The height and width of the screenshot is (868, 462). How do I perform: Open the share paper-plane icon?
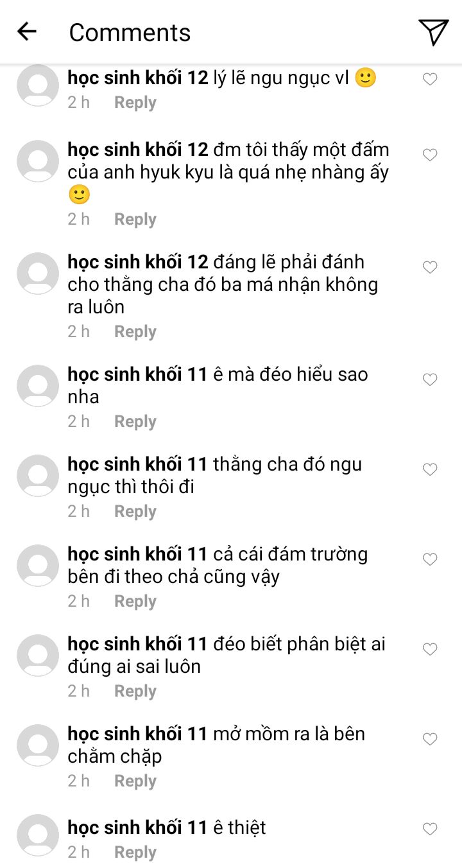(x=433, y=31)
